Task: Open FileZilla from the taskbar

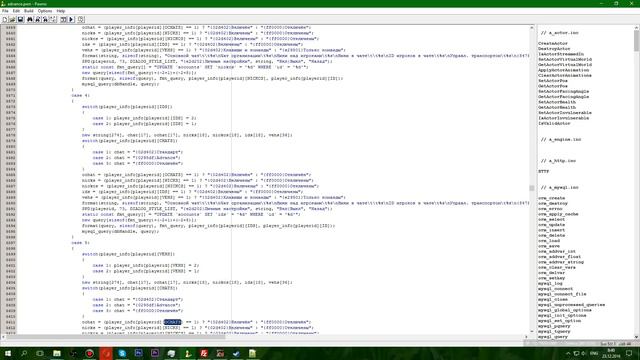Action: coord(204,353)
